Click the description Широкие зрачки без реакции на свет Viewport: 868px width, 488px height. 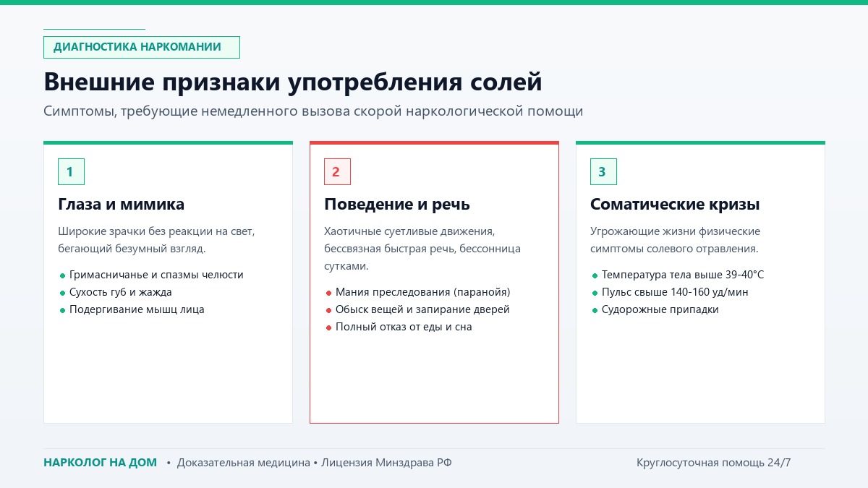156,240
